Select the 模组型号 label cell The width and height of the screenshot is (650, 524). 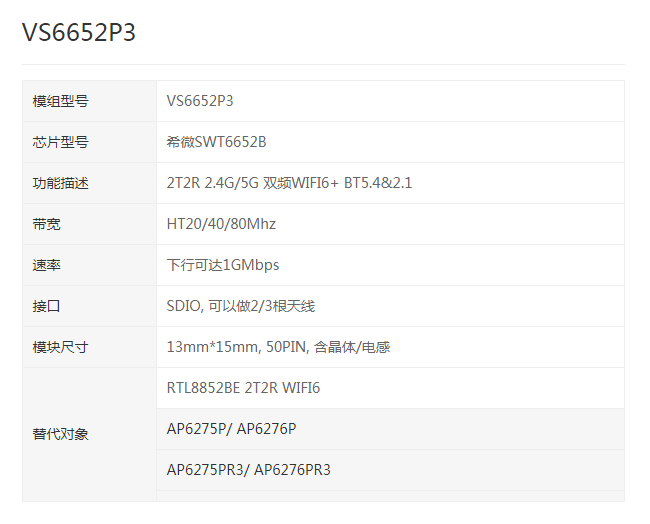click(61, 101)
